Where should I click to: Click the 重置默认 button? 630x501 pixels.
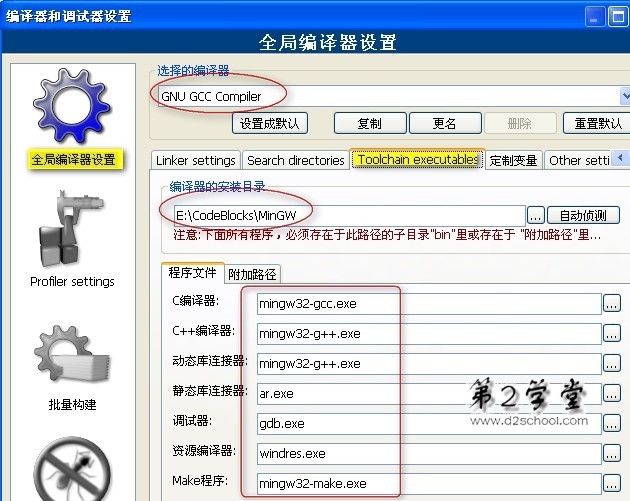[x=597, y=123]
